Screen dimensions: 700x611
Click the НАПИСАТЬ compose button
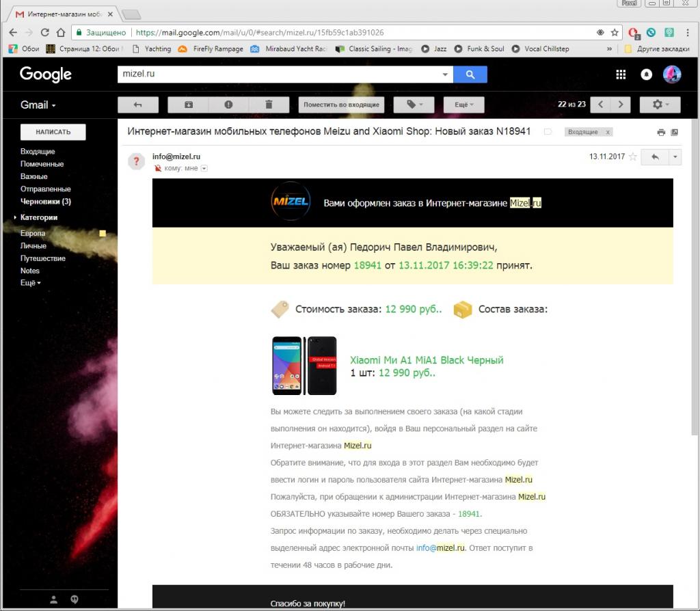coord(53,132)
